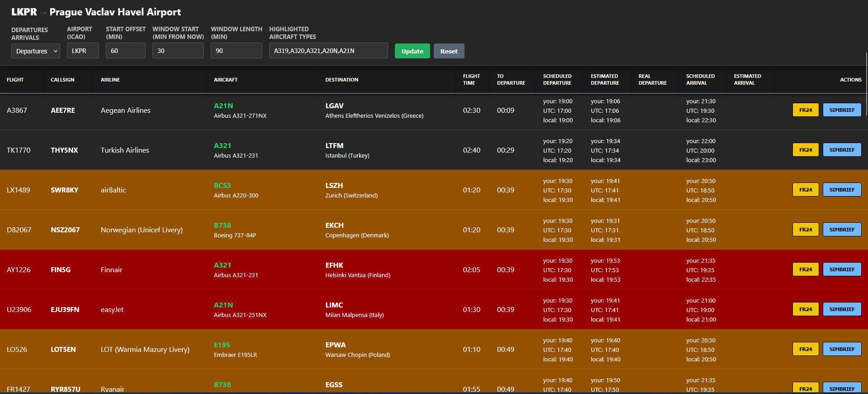Image resolution: width=868 pixels, height=394 pixels.
Task: Click destination code LSZH
Action: pos(334,185)
